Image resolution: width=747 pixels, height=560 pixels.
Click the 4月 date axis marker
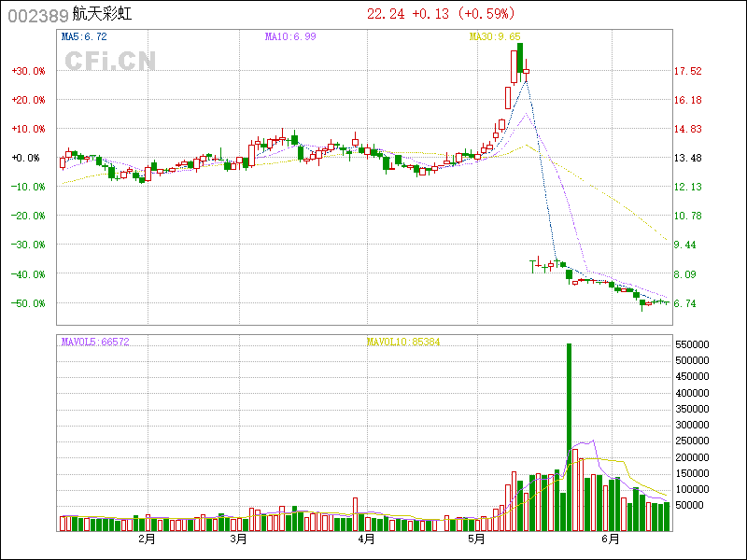click(366, 539)
